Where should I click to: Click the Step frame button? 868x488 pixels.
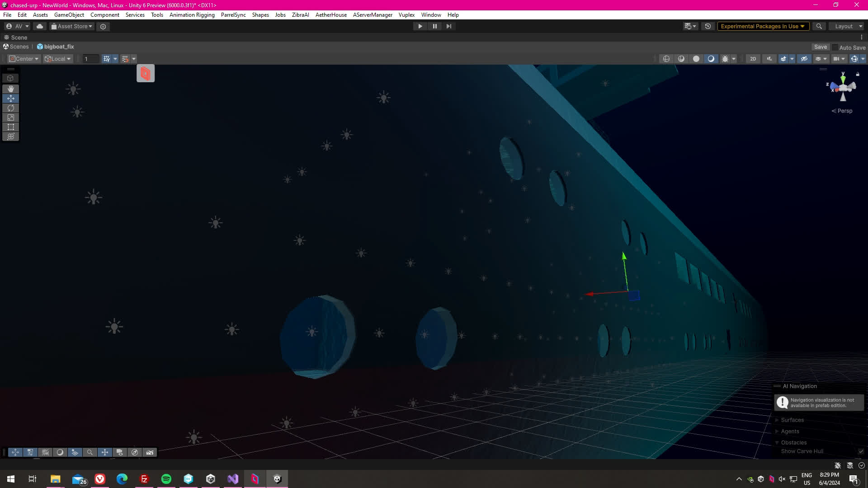[448, 26]
